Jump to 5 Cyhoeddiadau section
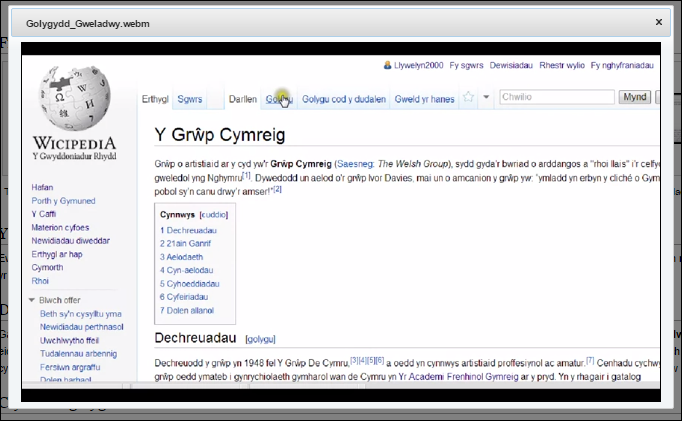The image size is (682, 421). click(189, 284)
